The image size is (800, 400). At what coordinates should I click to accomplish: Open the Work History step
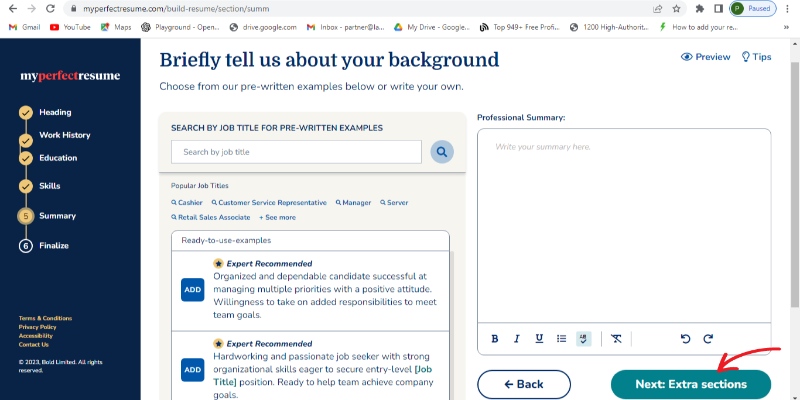click(x=65, y=135)
